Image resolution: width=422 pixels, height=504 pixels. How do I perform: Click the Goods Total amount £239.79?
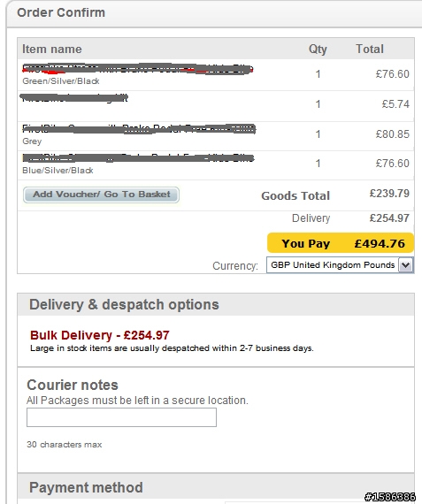389,194
